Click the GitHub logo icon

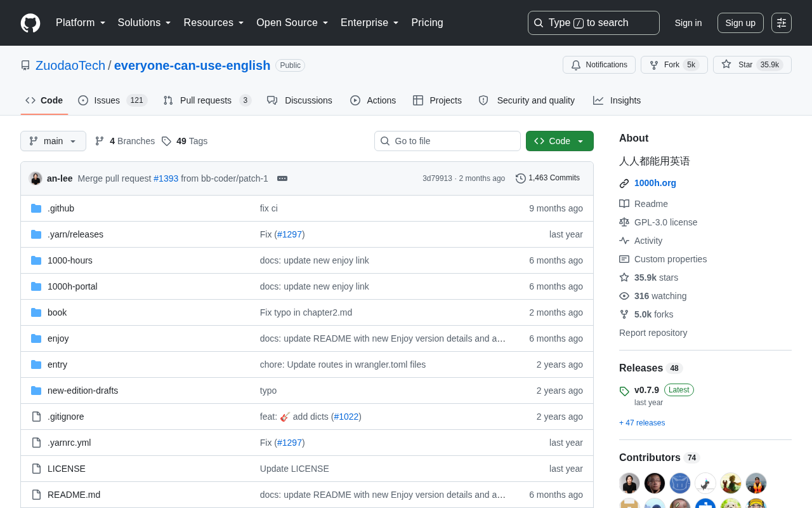click(x=30, y=23)
